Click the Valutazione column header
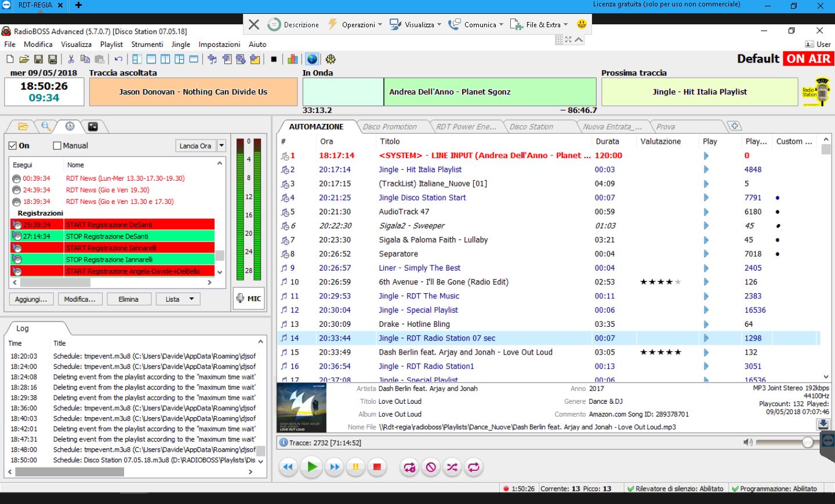The image size is (835, 504). coord(660,141)
